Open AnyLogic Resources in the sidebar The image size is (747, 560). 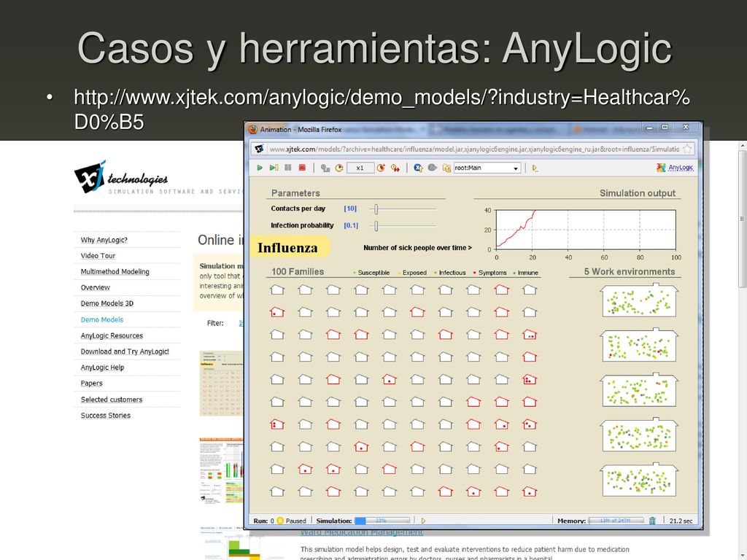(112, 335)
